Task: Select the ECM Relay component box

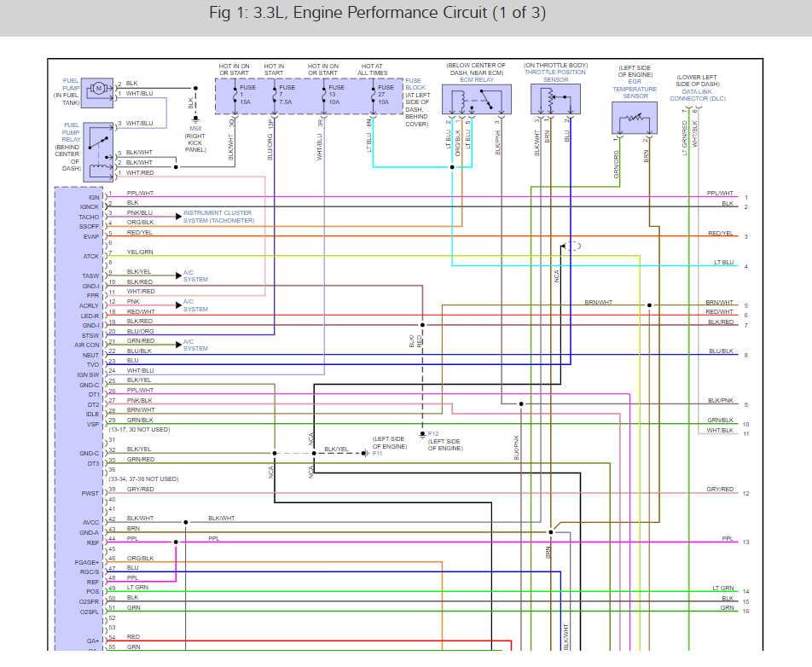Action: click(x=477, y=100)
